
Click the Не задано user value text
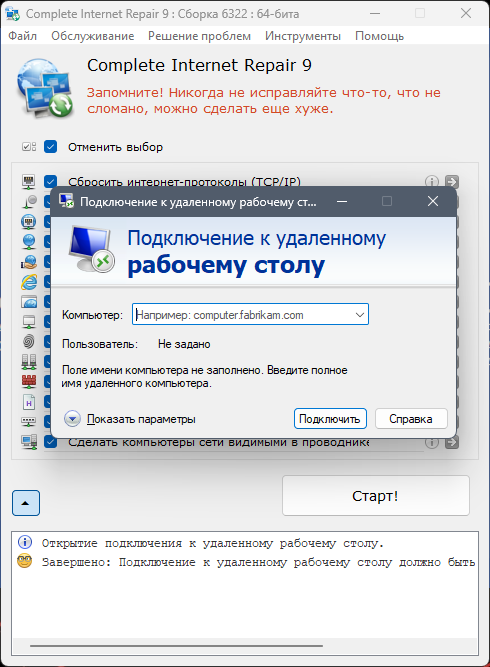pos(184,344)
